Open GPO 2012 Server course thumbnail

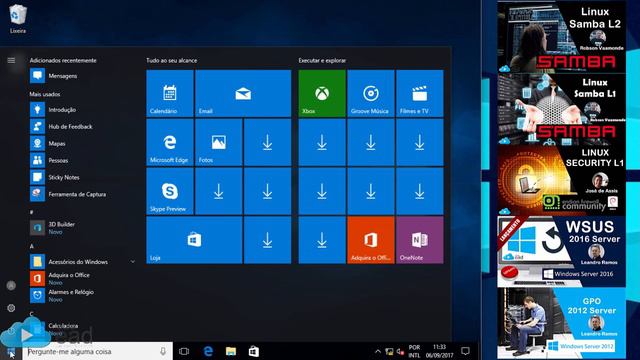pos(561,323)
